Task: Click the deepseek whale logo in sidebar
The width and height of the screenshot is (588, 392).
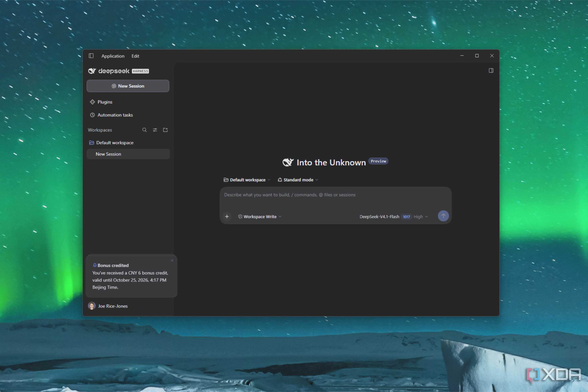Action: (92, 71)
